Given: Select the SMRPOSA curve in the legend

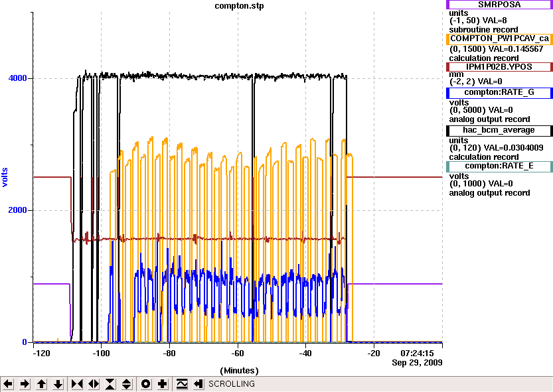Looking at the screenshot, I should [x=499, y=5].
